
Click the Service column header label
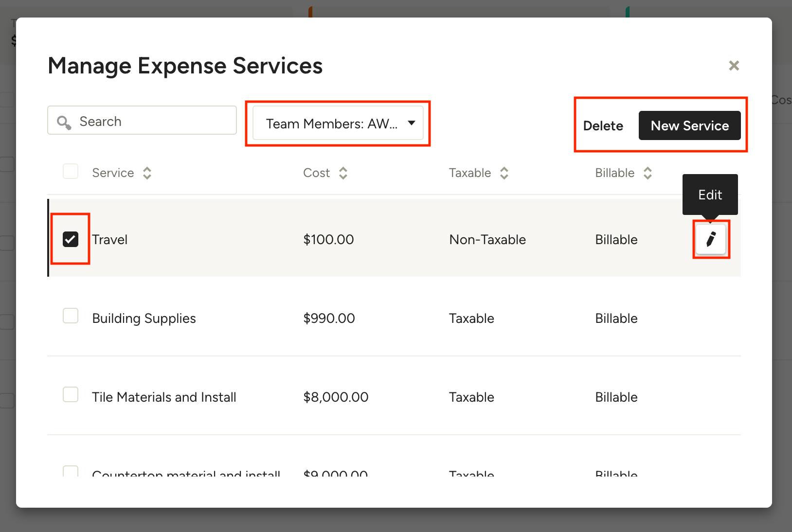(x=113, y=173)
